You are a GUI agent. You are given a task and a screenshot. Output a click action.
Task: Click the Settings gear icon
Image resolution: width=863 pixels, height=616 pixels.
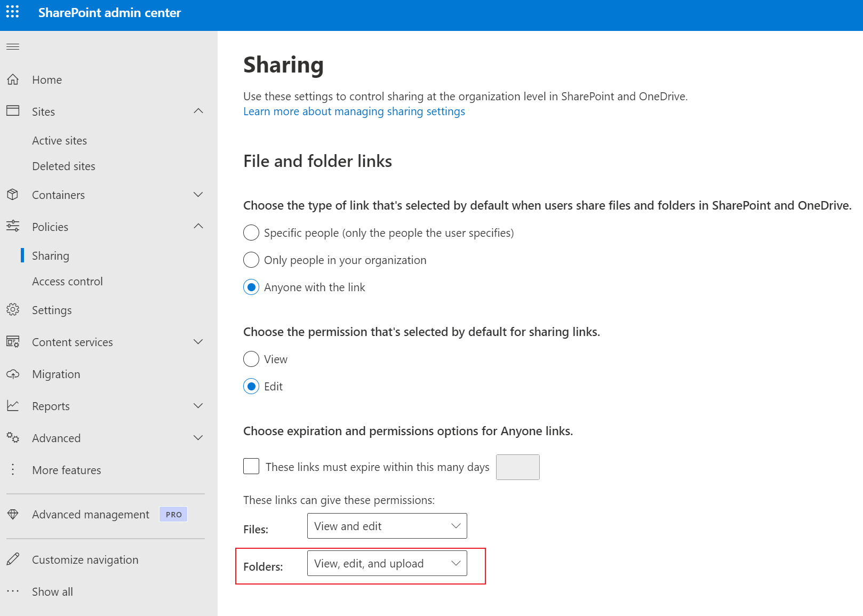(x=13, y=310)
